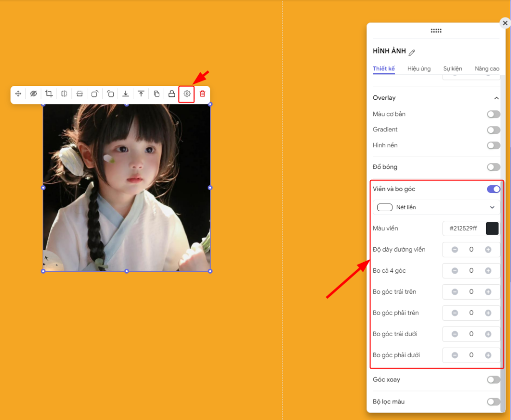Click the drag-dots handle atop the panel
The width and height of the screenshot is (511, 420).
[436, 30]
